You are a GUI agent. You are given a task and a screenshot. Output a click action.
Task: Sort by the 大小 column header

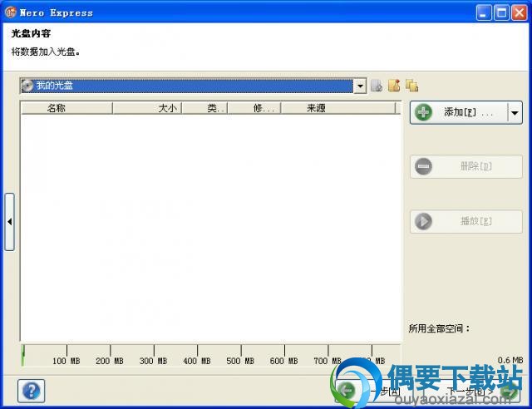[x=147, y=108]
